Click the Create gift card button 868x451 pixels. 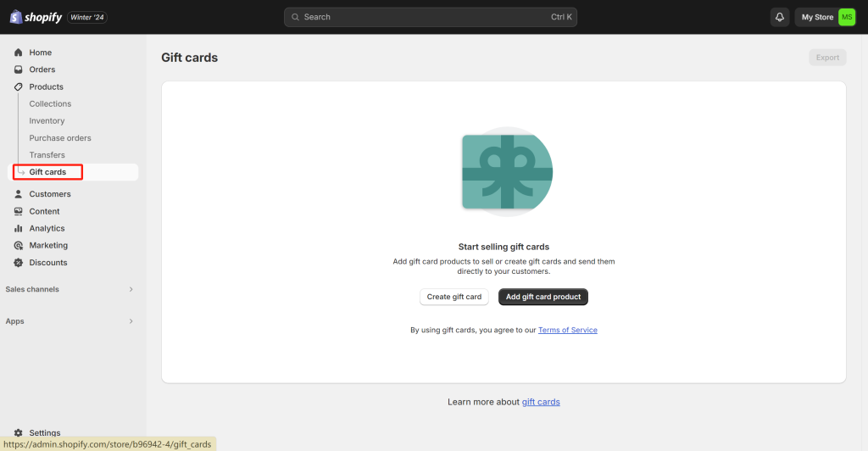[454, 298]
